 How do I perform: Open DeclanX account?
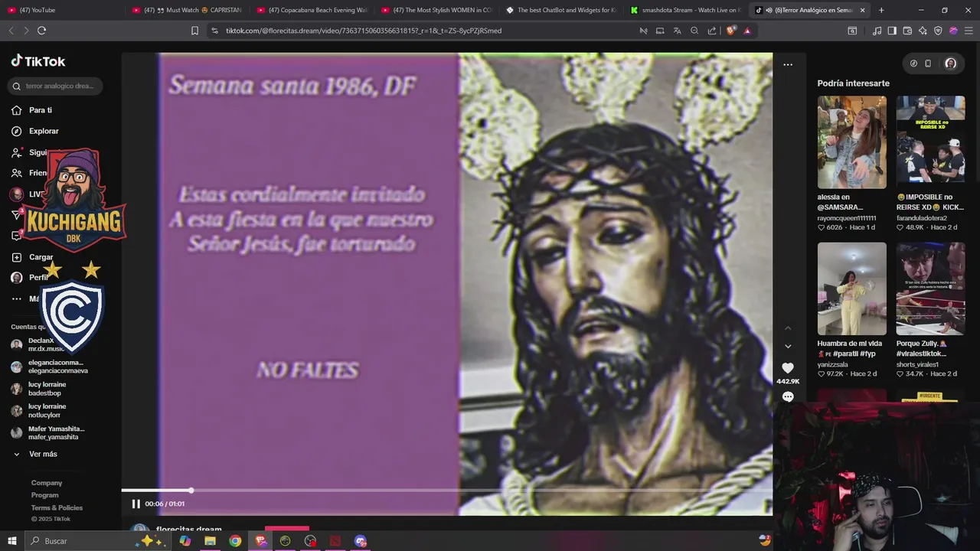[38, 344]
